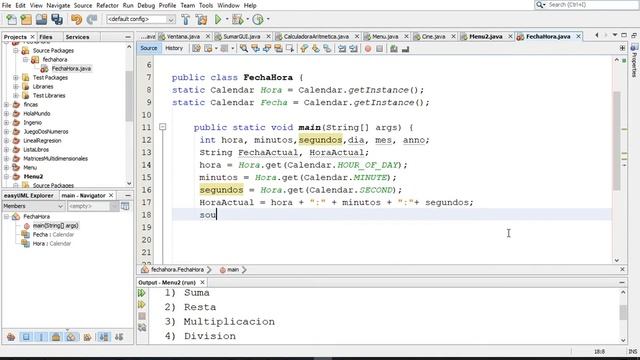Image resolution: width=640 pixels, height=360 pixels.
Task: Open the Debug menu
Action: [x=146, y=5]
